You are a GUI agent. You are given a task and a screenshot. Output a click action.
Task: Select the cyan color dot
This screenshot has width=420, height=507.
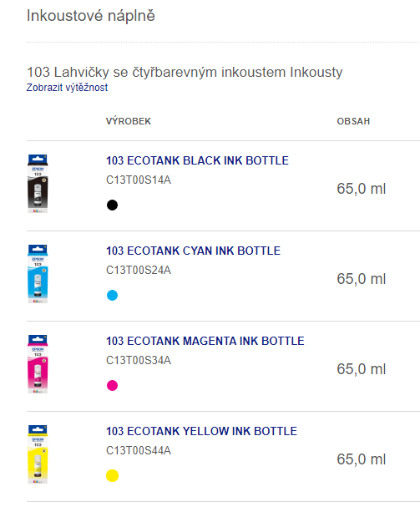tap(112, 295)
